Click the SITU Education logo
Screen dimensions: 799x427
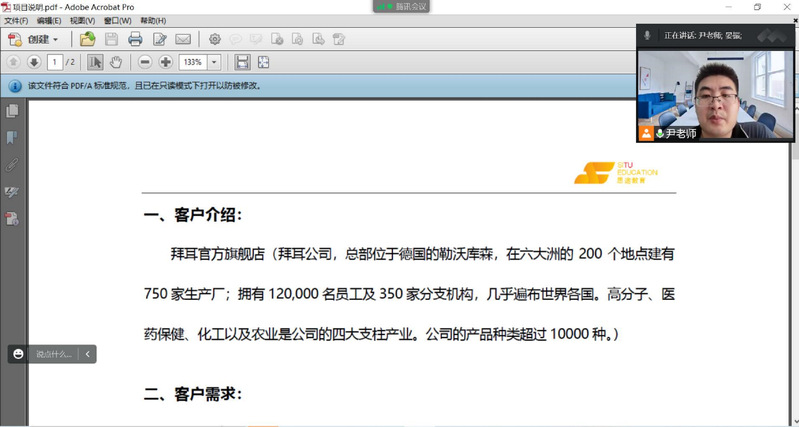click(616, 173)
